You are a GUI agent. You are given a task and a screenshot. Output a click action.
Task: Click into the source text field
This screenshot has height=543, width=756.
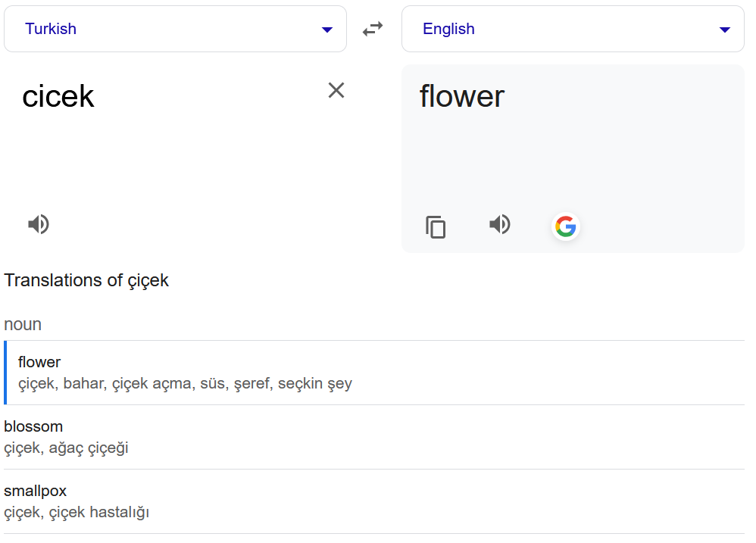coord(167,144)
